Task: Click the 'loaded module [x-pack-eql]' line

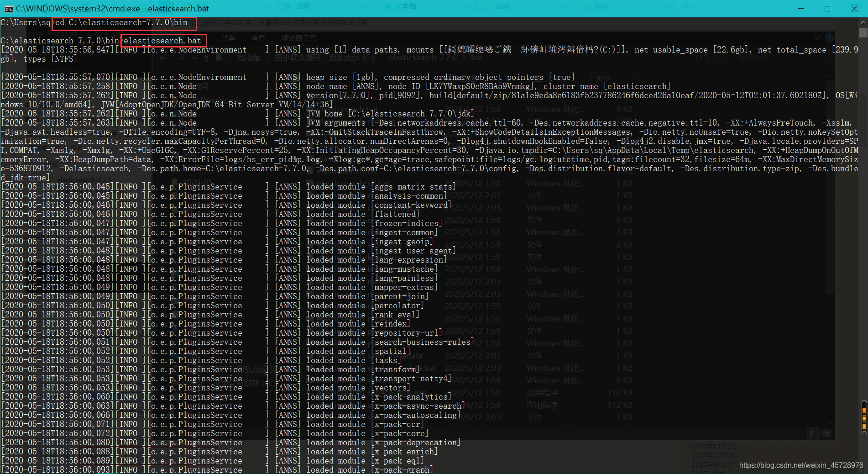Action: (365, 461)
